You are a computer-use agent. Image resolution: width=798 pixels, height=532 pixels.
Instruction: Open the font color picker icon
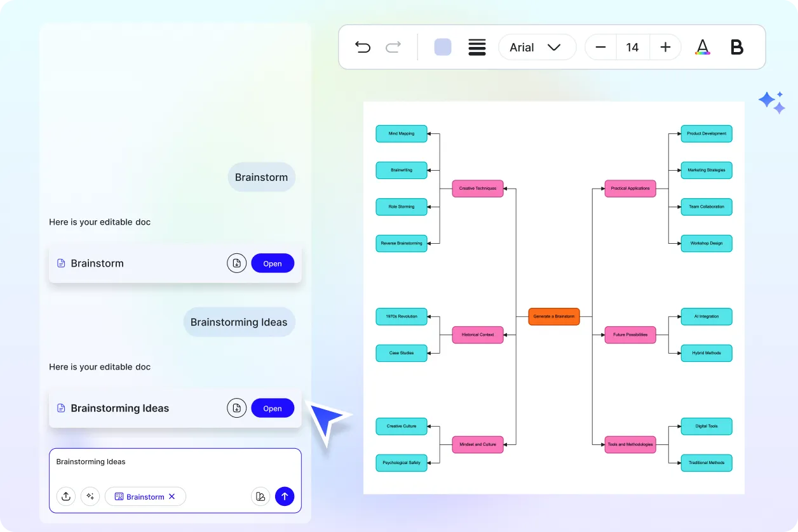703,47
